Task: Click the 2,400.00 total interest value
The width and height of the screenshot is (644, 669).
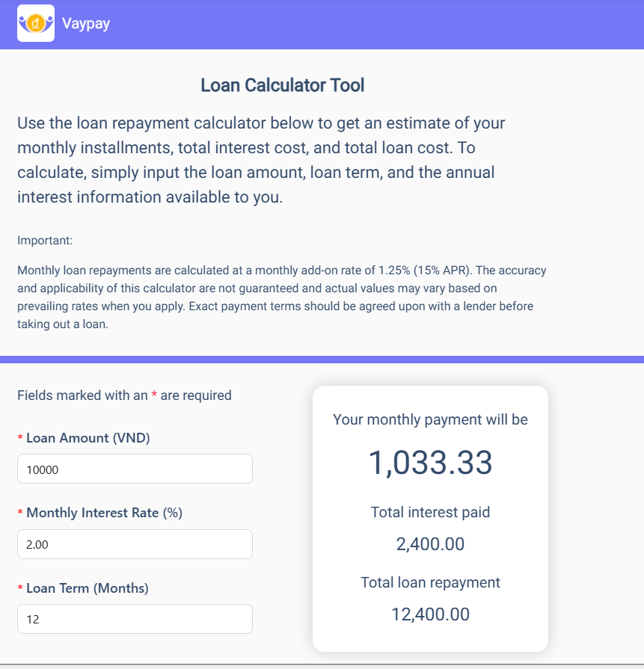Action: 430,544
